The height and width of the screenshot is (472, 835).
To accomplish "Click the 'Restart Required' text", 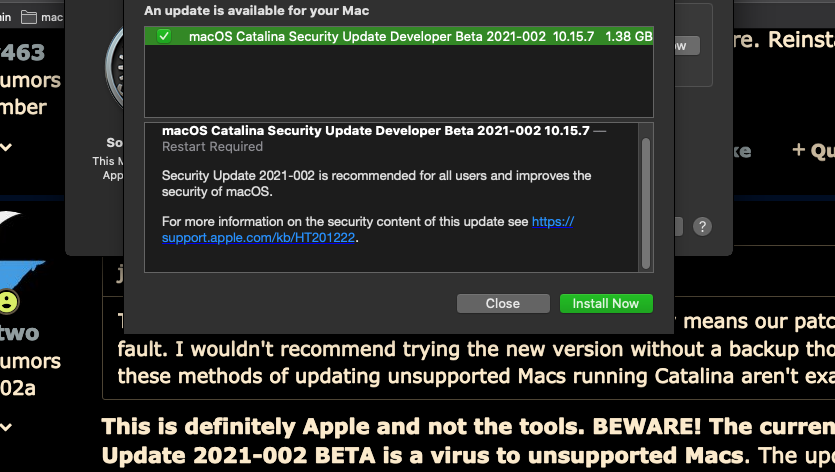I will [212, 147].
